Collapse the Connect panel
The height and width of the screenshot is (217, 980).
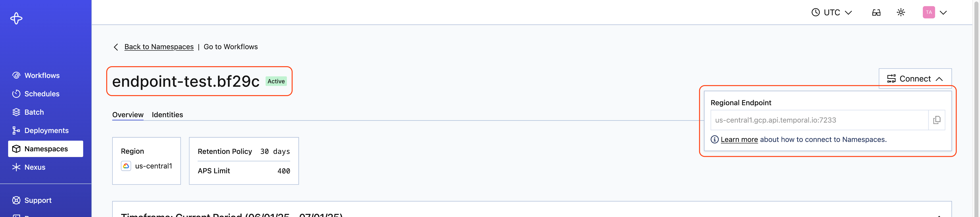[x=915, y=79]
